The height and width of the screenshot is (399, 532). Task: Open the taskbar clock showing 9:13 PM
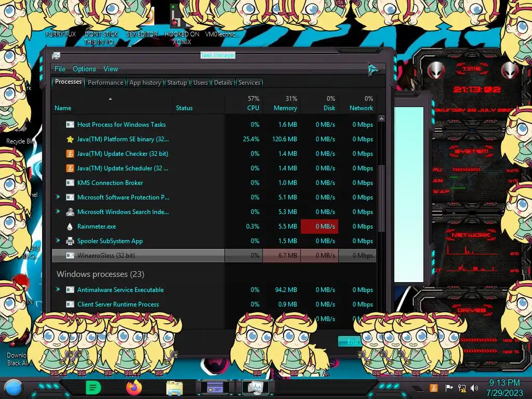click(x=504, y=388)
